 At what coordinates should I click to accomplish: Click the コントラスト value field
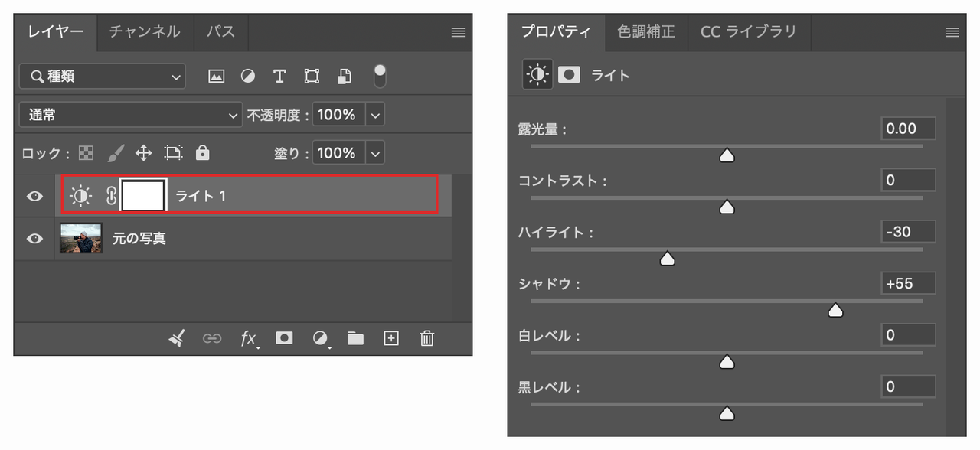908,181
